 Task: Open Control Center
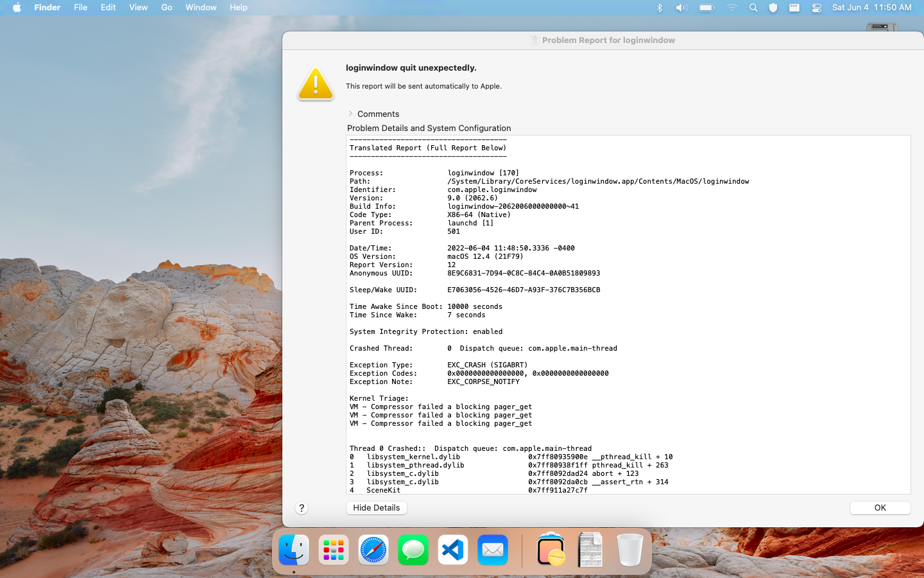pyautogui.click(x=817, y=8)
